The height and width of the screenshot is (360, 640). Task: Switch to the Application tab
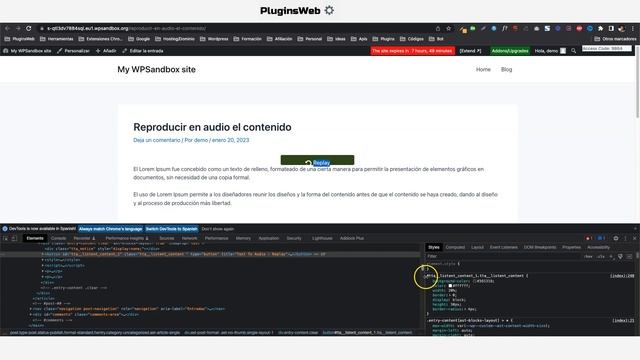tap(269, 238)
